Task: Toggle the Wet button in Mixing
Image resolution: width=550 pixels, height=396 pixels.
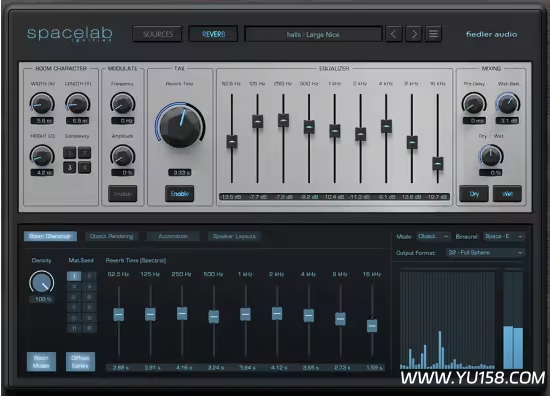Action: click(x=507, y=194)
